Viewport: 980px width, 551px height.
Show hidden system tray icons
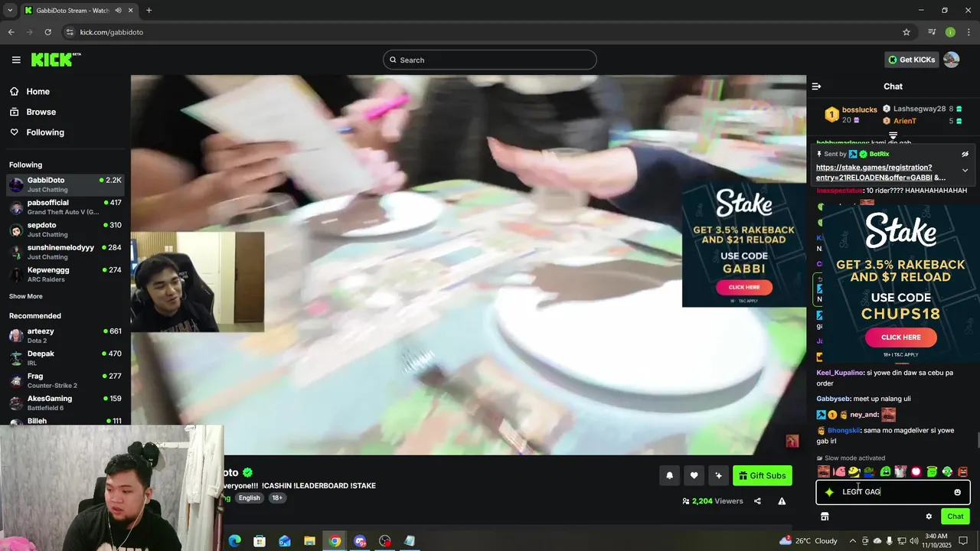854,541
